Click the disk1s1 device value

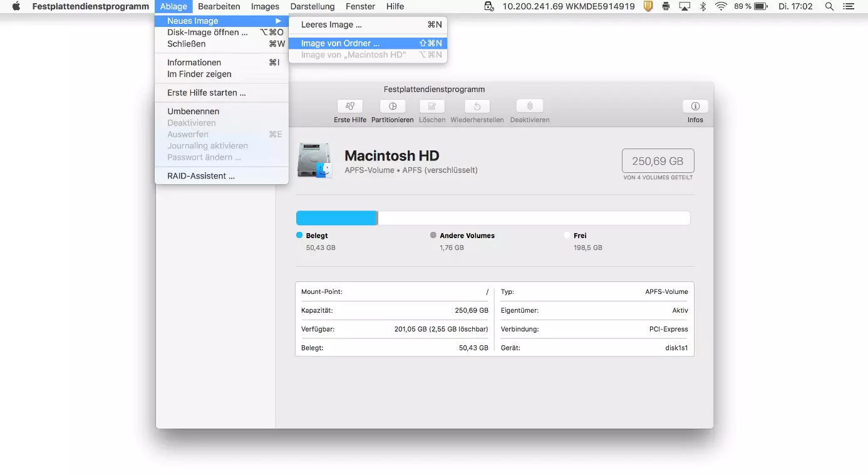[676, 348]
